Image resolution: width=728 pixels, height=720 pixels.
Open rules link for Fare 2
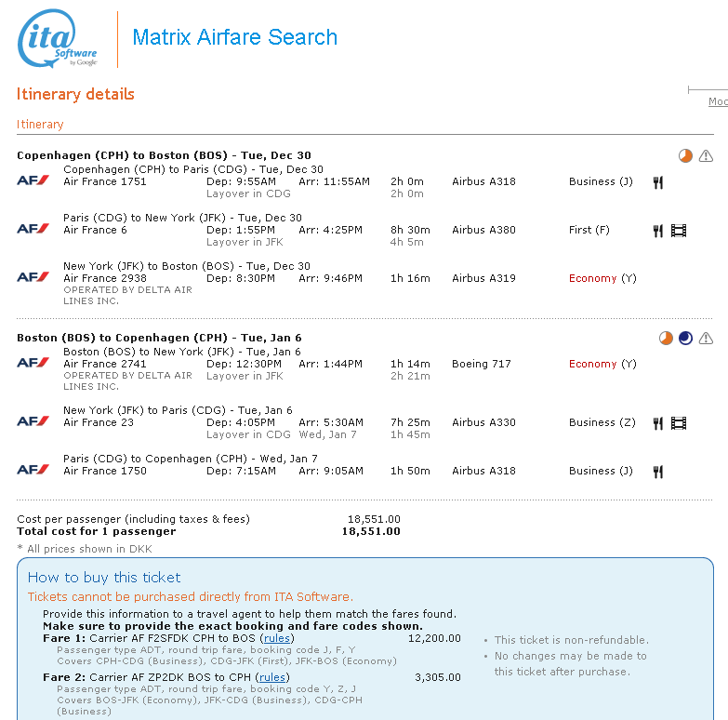tap(272, 677)
